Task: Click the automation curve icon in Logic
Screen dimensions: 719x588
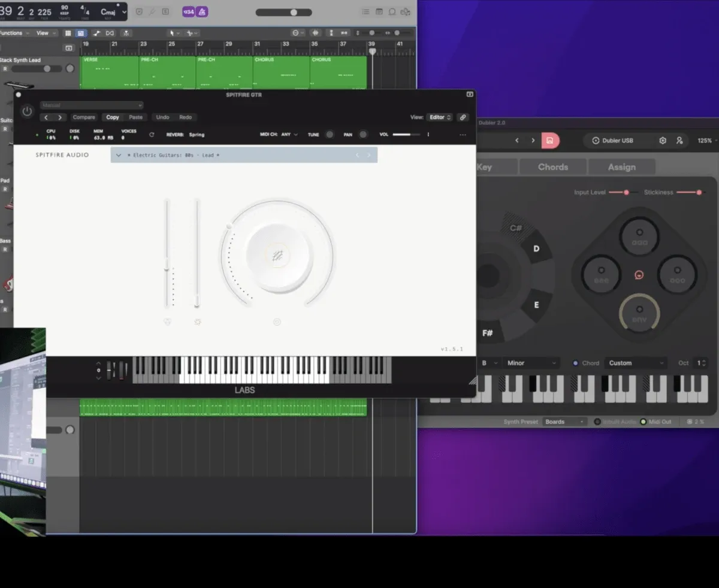Action: (x=96, y=33)
